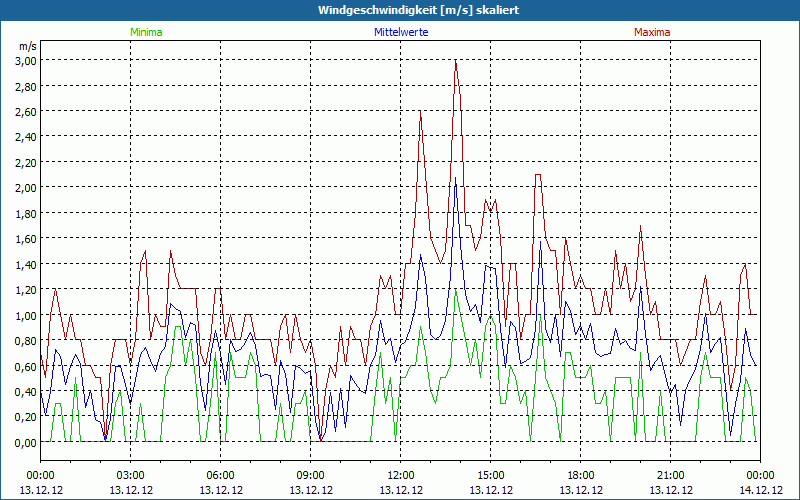Click the 1,60 y-axis value
This screenshot has height=500, width=800.
coord(27,239)
